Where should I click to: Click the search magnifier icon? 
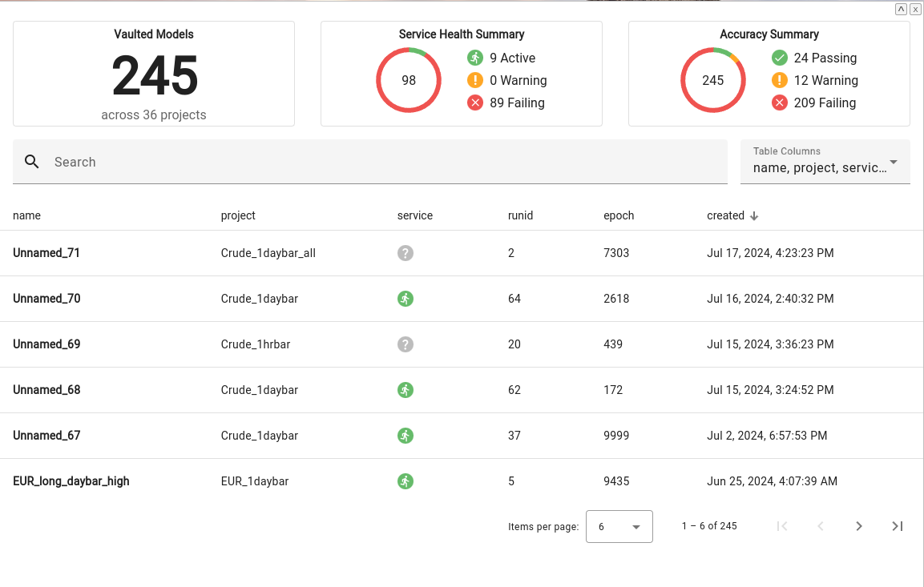32,162
